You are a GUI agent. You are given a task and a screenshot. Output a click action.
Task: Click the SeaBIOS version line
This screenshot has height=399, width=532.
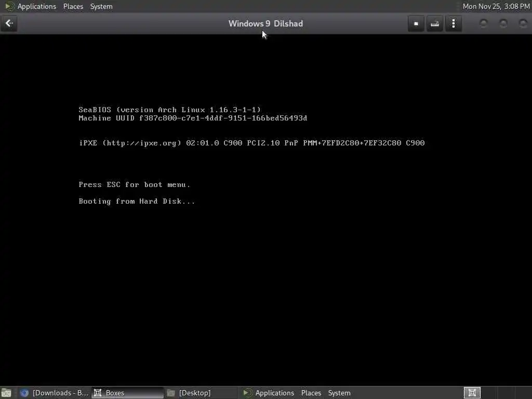[170, 110]
